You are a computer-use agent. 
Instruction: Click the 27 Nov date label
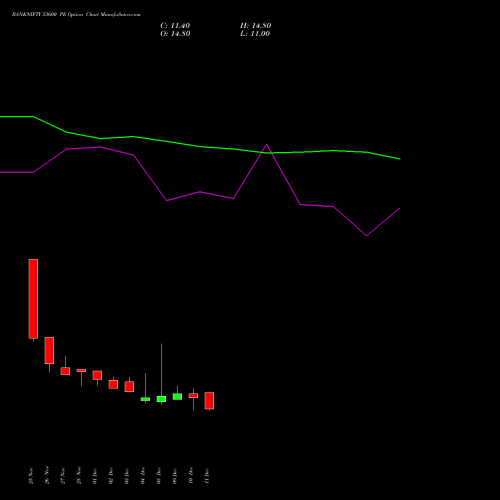click(x=63, y=476)
